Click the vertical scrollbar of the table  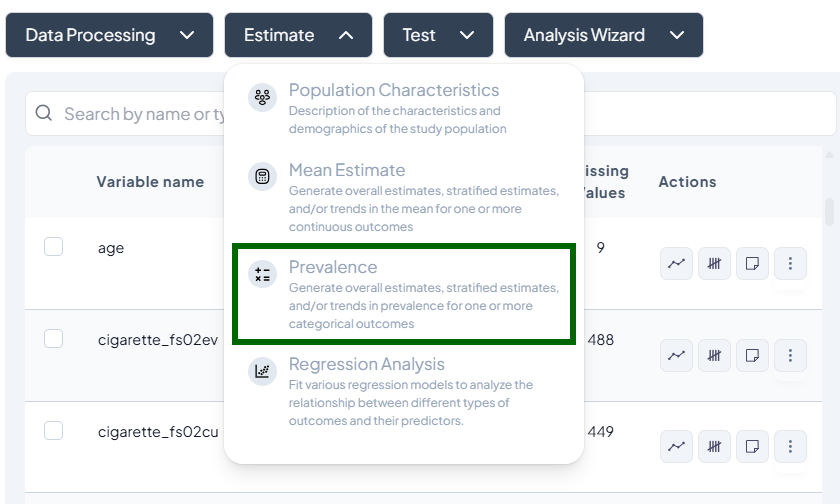[829, 212]
